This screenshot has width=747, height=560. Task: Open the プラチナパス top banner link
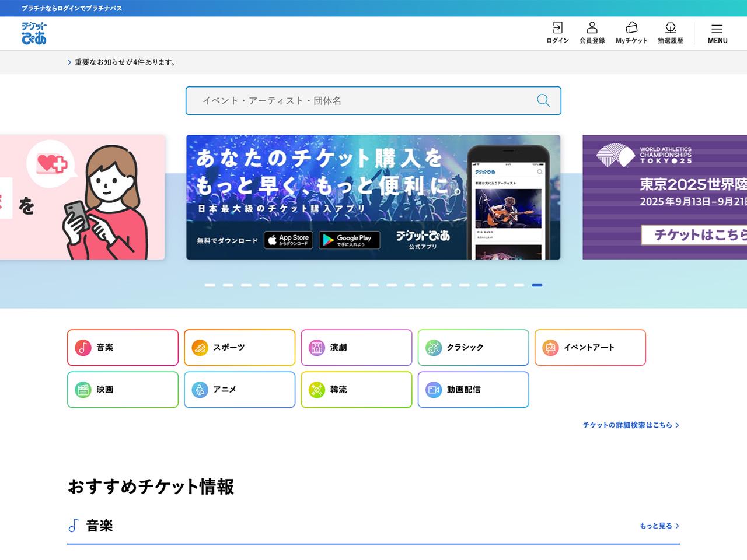click(x=70, y=8)
